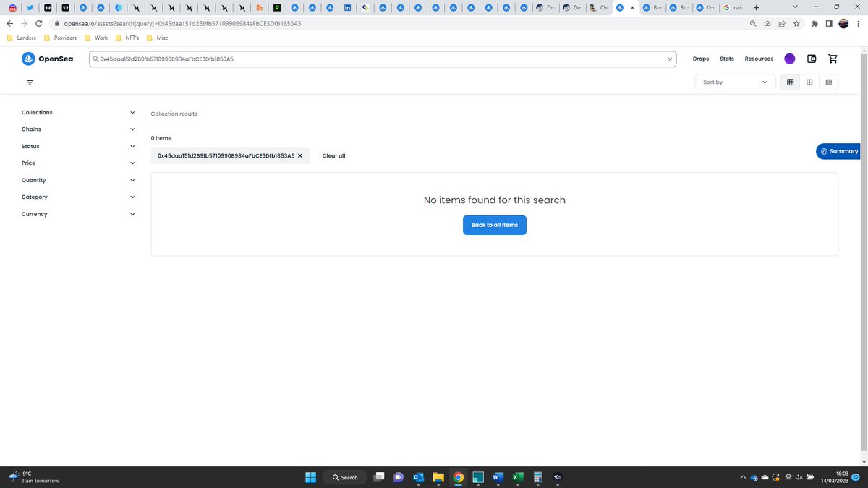The width and height of the screenshot is (868, 488).
Task: Open the weather widget showing 9°C
Action: (x=34, y=477)
